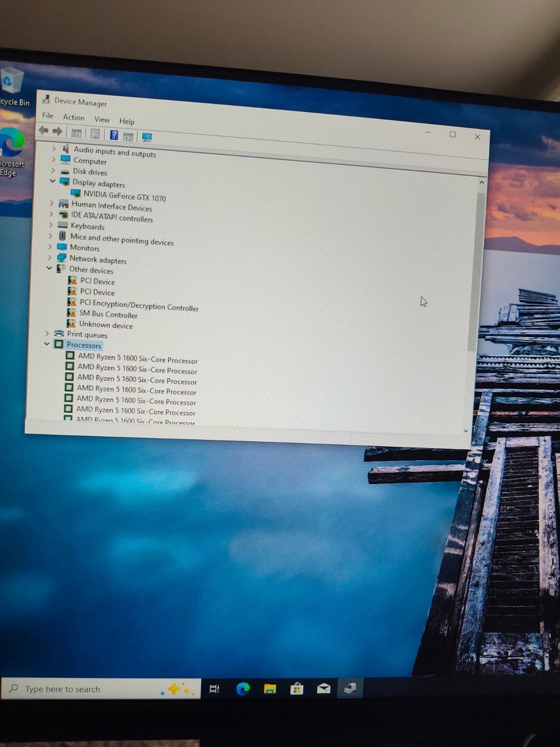Expand Audio inputs and outputs node

click(54, 148)
